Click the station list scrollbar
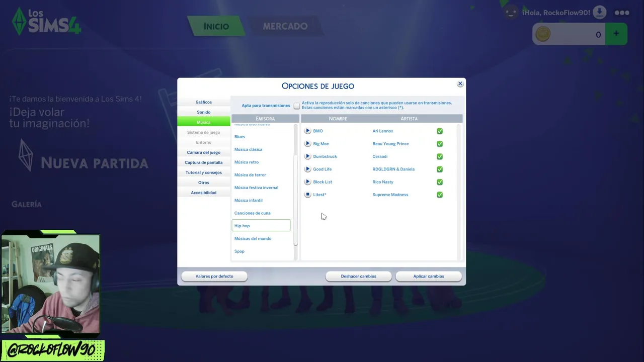 (296, 199)
